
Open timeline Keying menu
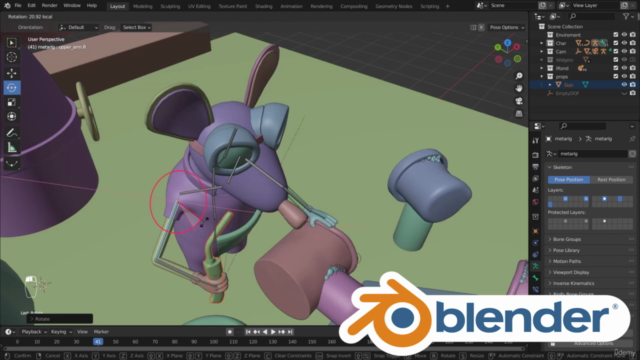click(61, 332)
